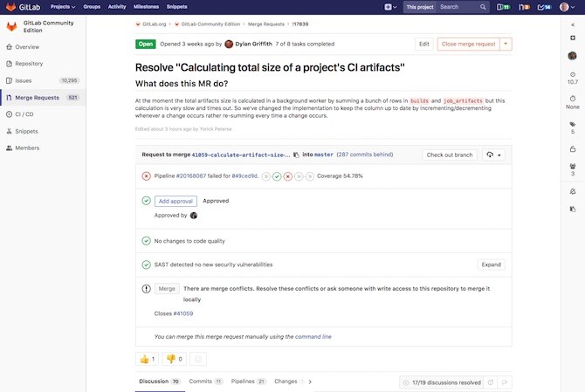
Task: Open the command line instructions link
Action: [313, 336]
